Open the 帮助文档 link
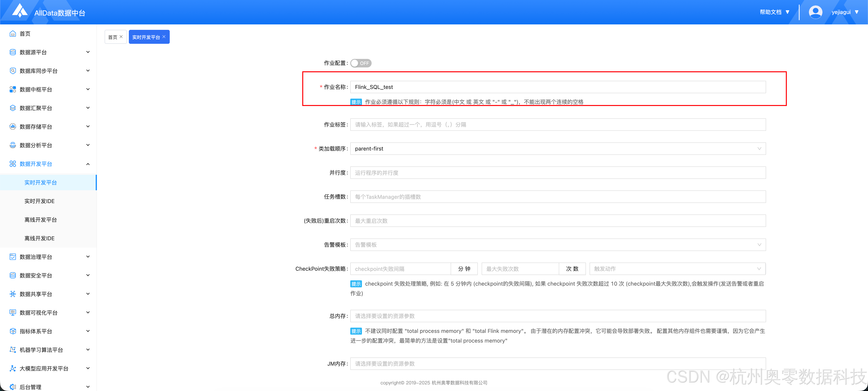This screenshot has height=391, width=868. click(771, 11)
